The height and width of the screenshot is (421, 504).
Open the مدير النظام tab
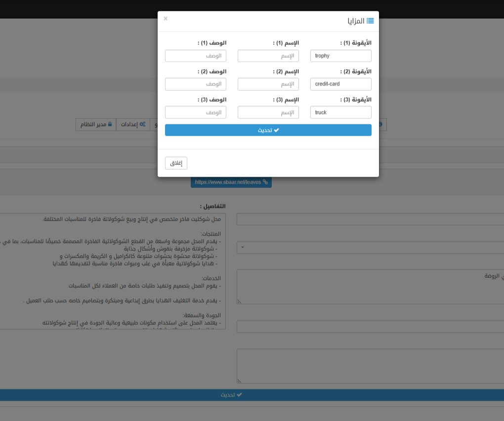(x=96, y=124)
